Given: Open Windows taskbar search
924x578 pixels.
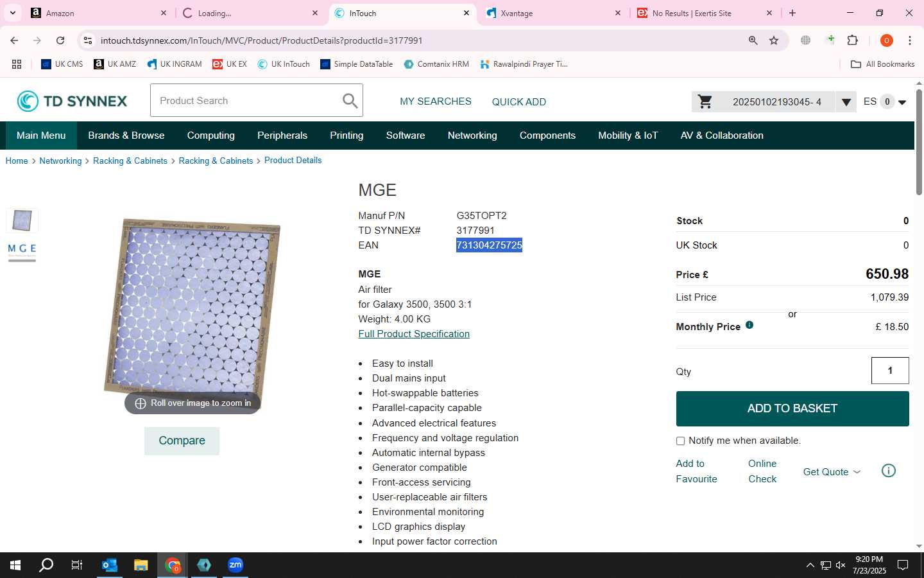Looking at the screenshot, I should (x=46, y=565).
